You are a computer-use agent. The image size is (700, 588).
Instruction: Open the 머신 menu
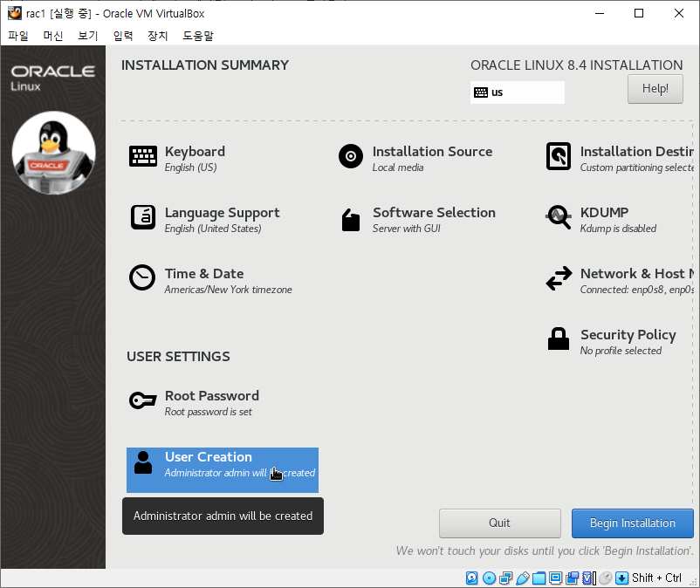(53, 36)
